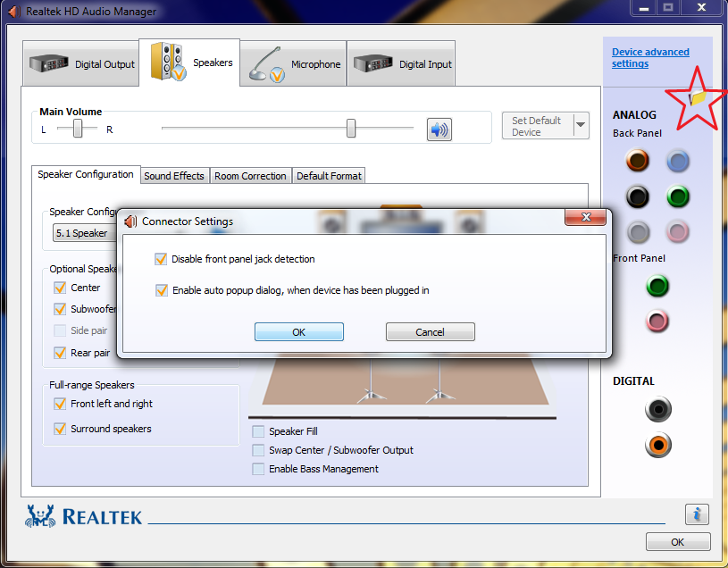Click the pink front panel microphone jack
The height and width of the screenshot is (568, 728).
click(x=657, y=322)
